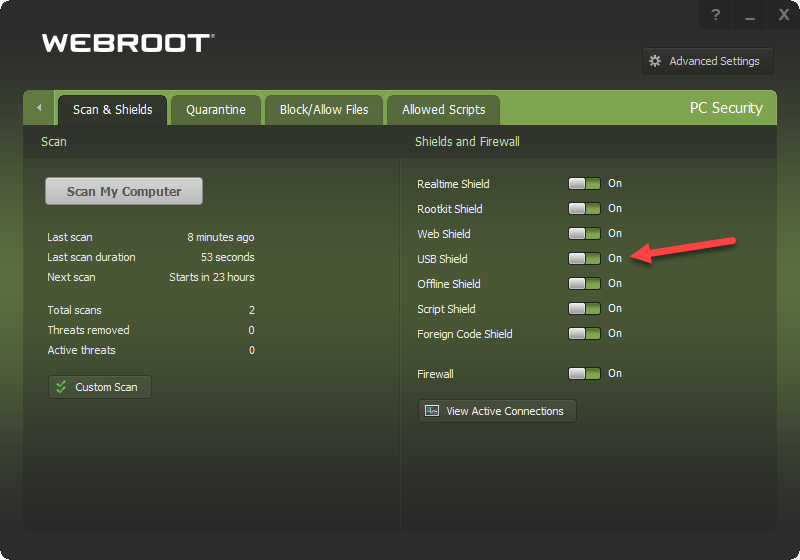Viewport: 800px width, 560px height.
Task: Click the '8 minutes ago' value
Action: tap(220, 237)
